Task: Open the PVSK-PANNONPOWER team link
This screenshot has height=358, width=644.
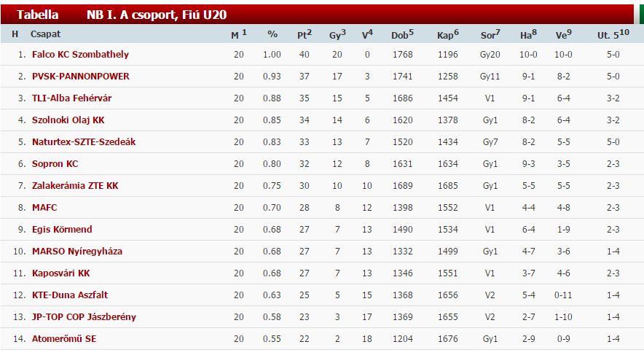Action: coord(80,76)
